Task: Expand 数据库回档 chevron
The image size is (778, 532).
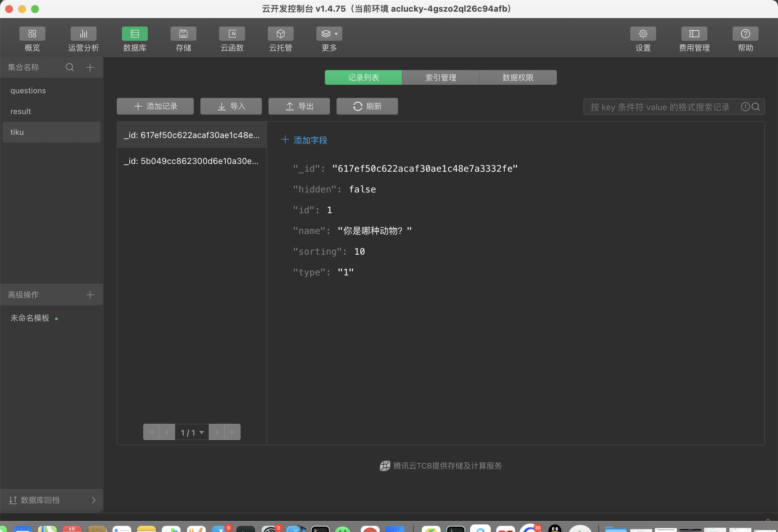Action: click(x=93, y=500)
